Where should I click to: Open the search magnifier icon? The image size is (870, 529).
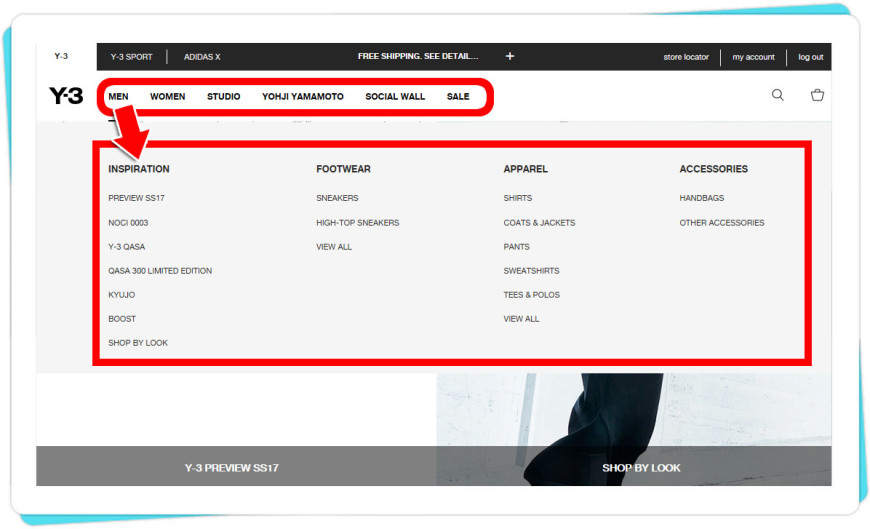click(x=778, y=95)
